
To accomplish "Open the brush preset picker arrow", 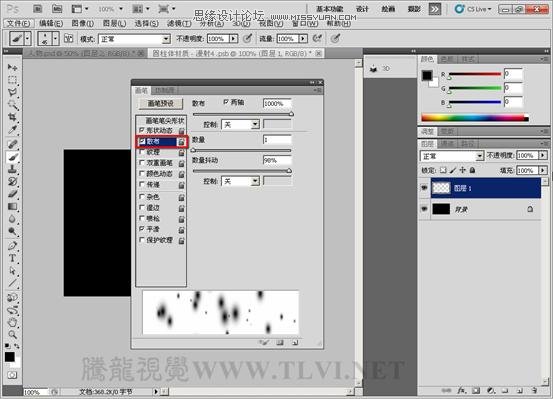I will (x=55, y=38).
